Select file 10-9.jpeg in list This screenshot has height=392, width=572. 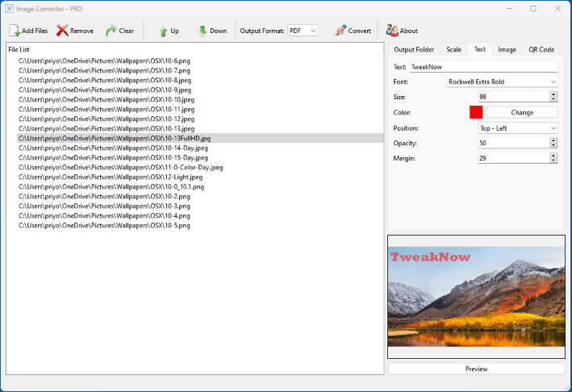[x=105, y=90]
